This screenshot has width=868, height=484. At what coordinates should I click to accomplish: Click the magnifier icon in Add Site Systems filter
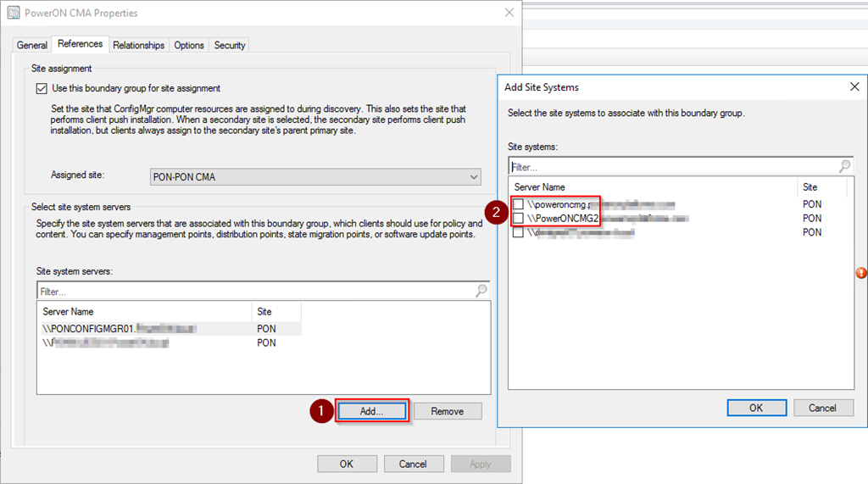pyautogui.click(x=844, y=167)
